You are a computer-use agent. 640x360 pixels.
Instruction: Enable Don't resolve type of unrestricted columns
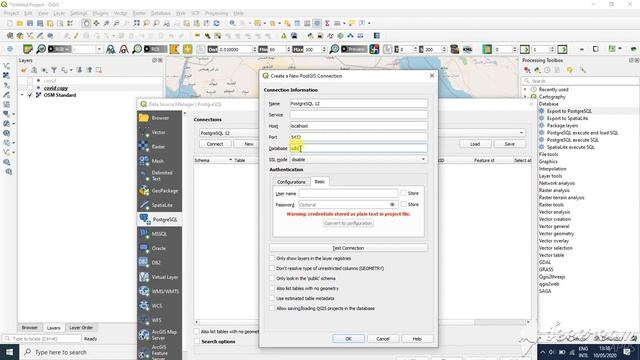(272, 268)
